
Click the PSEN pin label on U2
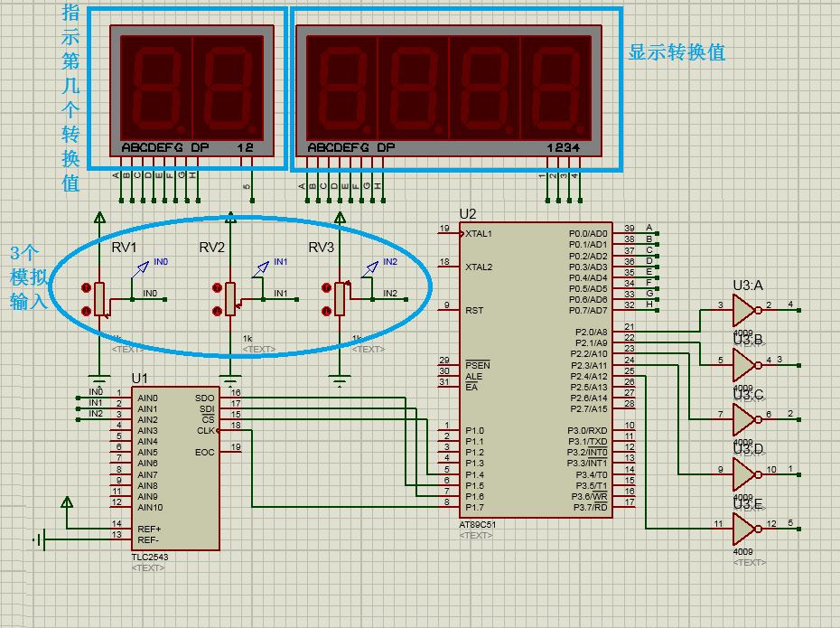478,365
